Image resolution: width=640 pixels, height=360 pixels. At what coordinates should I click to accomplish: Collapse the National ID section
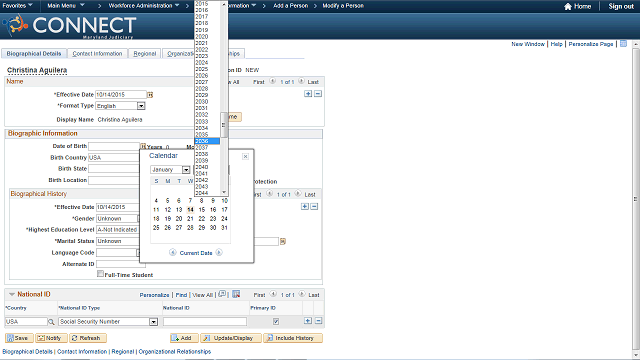click(12, 294)
